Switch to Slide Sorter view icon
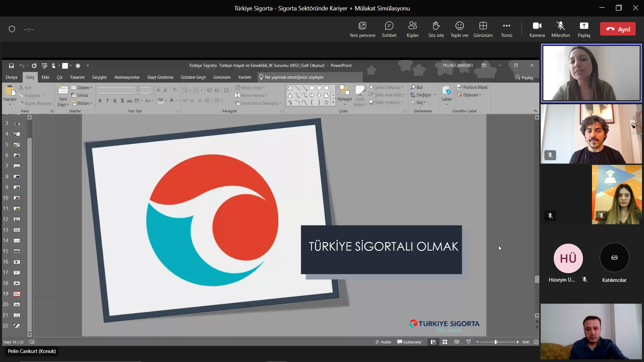This screenshot has height=362, width=644. [445, 342]
